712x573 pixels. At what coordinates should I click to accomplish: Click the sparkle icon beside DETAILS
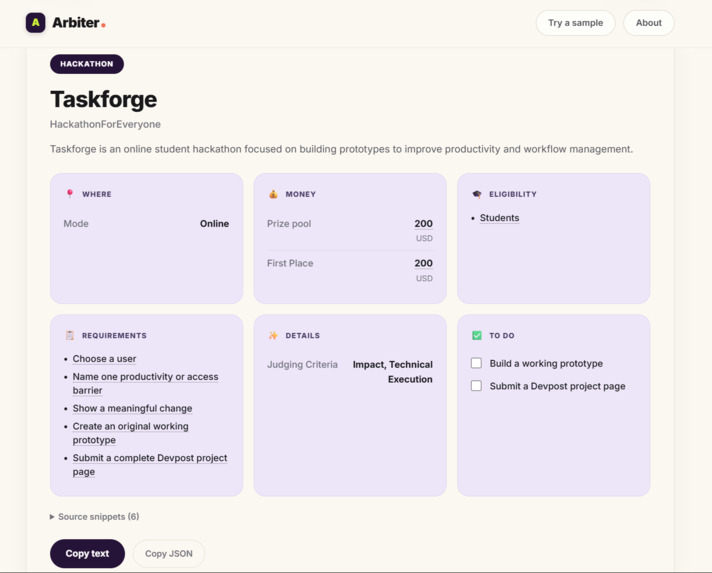pos(273,336)
